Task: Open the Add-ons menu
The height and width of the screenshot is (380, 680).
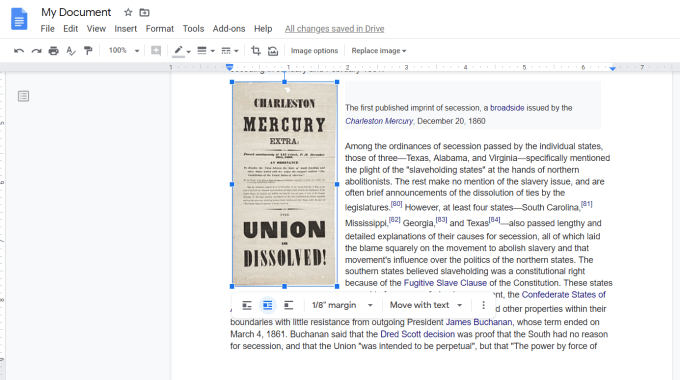Action: coord(229,29)
